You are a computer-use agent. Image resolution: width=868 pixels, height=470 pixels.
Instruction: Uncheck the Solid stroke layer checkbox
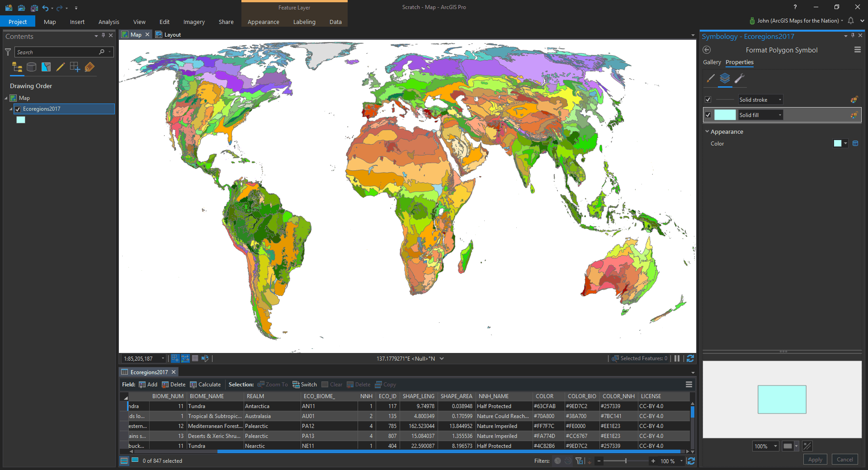coord(708,100)
